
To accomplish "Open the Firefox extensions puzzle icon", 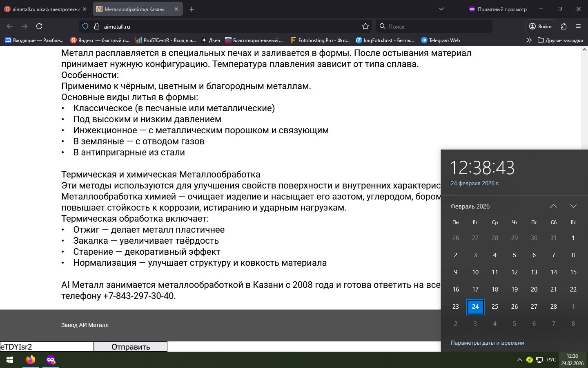I will [x=563, y=26].
